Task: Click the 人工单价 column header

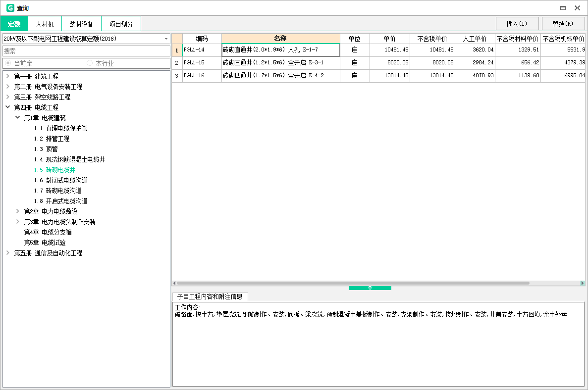Action: tap(475, 39)
